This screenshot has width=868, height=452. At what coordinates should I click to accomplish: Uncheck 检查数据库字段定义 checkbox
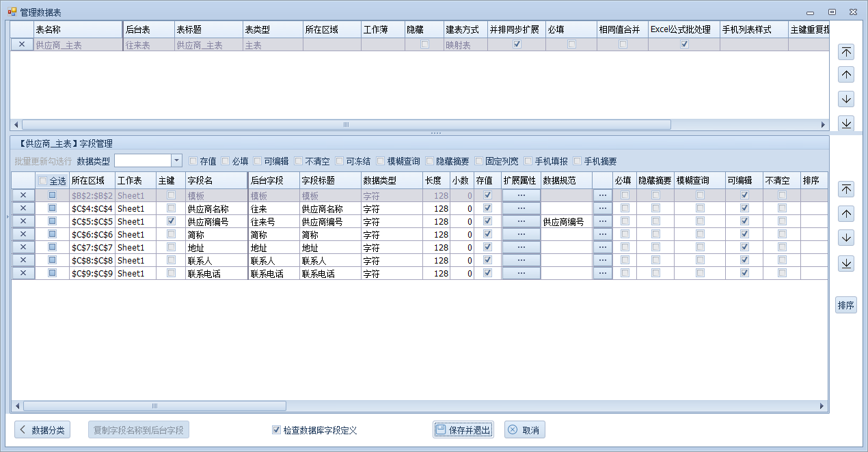point(276,430)
